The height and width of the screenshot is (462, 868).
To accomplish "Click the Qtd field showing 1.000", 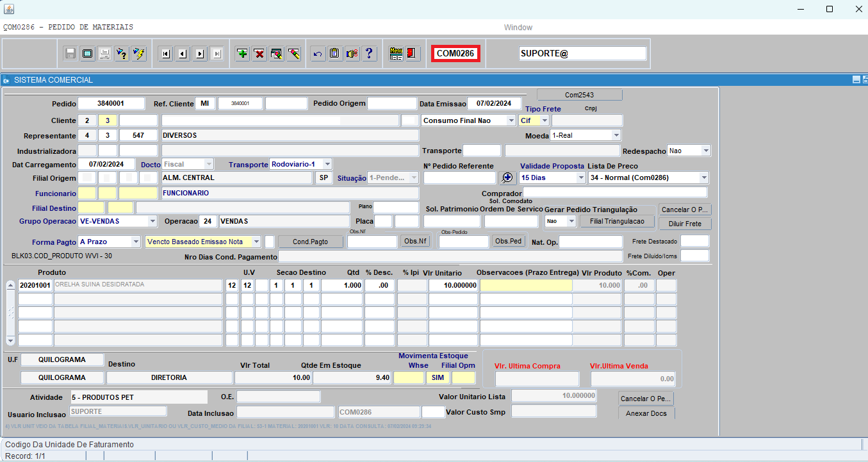I will 341,285.
